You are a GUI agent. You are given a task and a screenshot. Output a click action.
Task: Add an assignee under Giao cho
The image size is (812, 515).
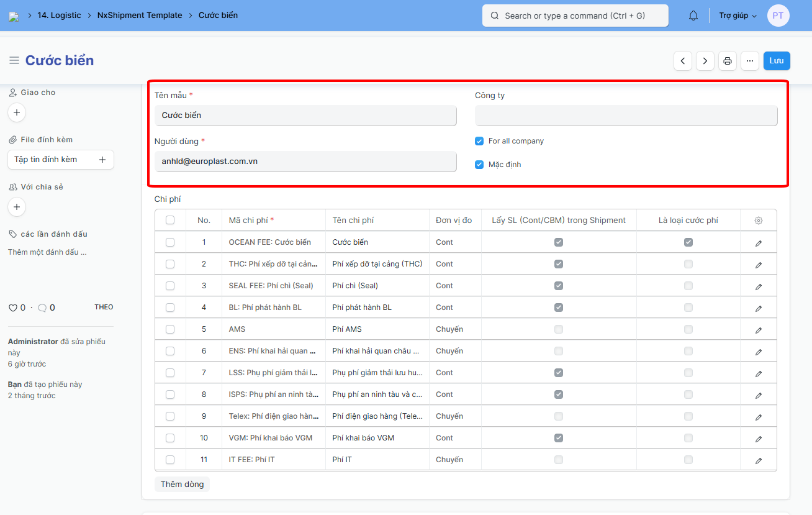click(17, 112)
